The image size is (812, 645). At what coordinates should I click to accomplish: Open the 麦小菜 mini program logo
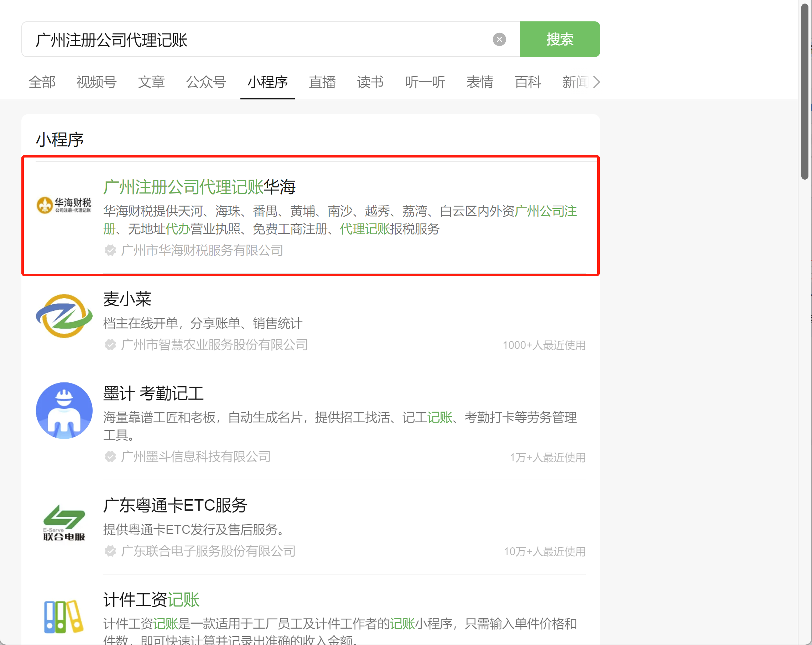coord(64,316)
